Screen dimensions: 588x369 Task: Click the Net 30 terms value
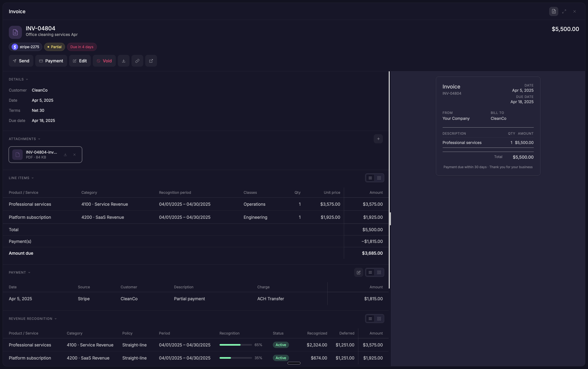pyautogui.click(x=38, y=111)
